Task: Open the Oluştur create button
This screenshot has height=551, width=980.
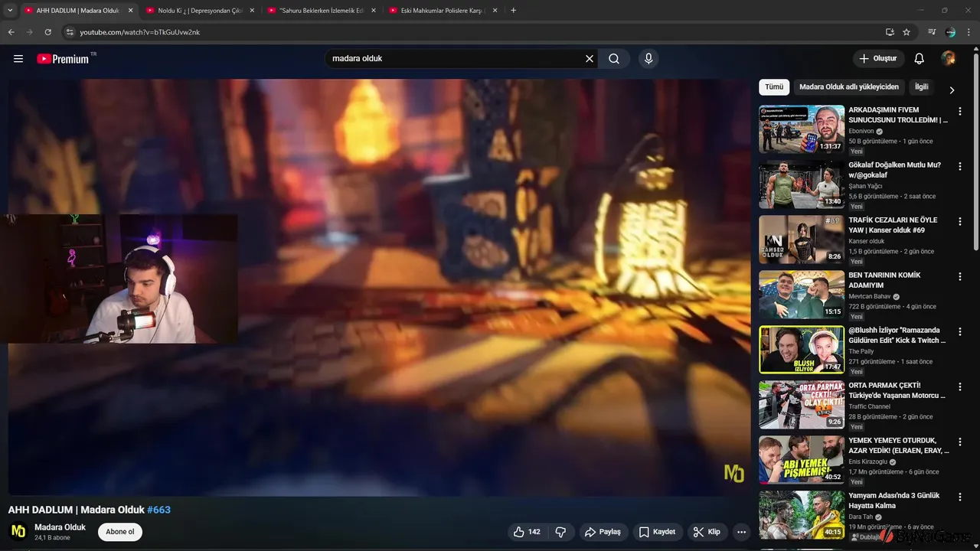Action: tap(879, 59)
